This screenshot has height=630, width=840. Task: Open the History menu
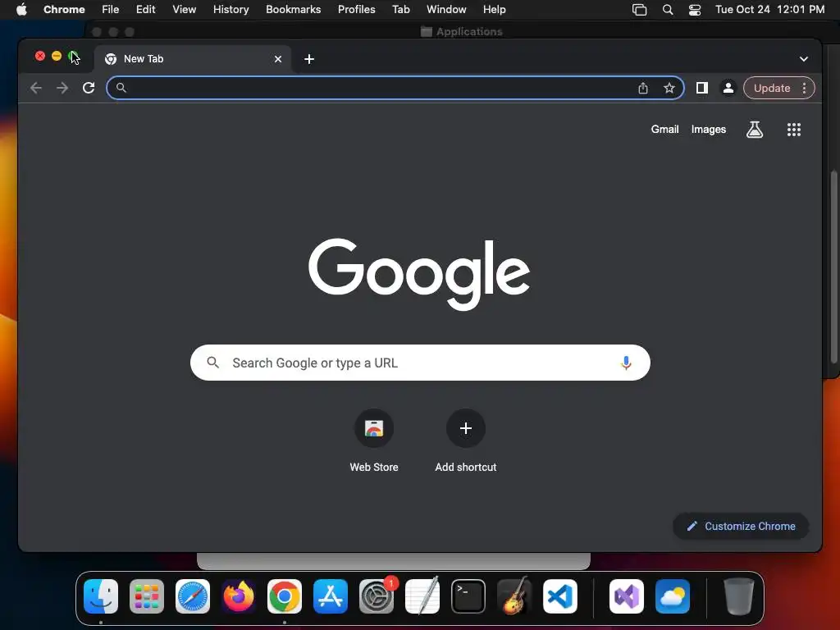coord(231,10)
